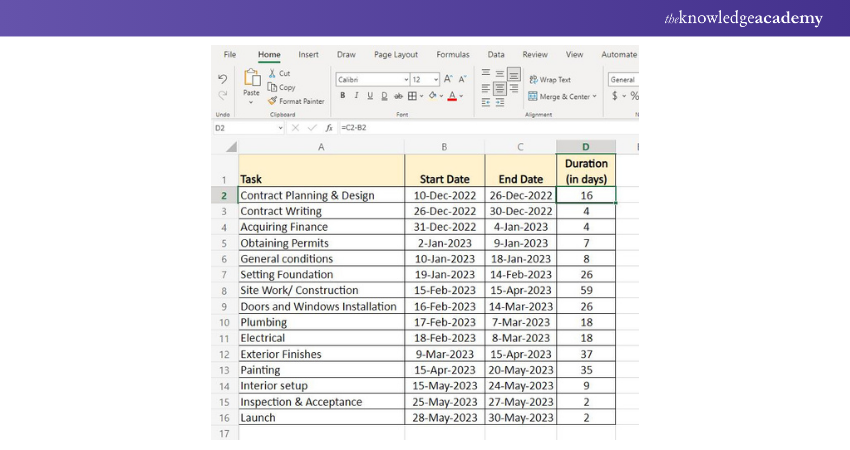Click the Format Painter brush icon
Viewport: 850px width, 450px height.
click(272, 101)
